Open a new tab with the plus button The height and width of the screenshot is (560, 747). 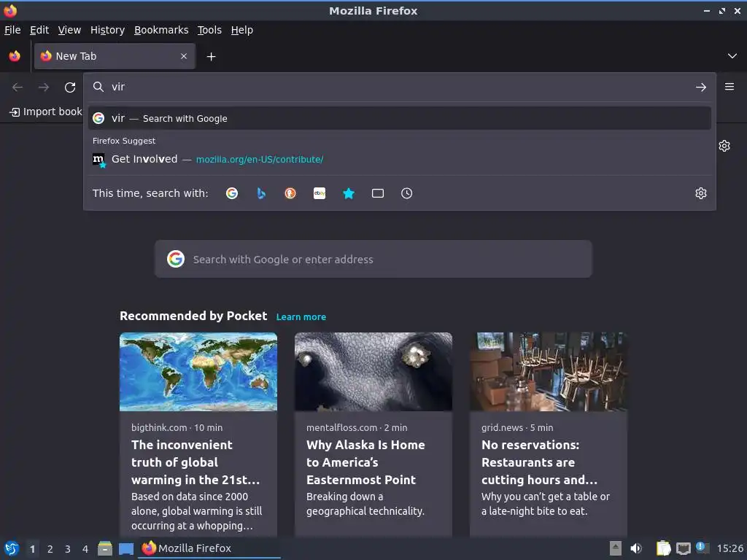(x=211, y=57)
